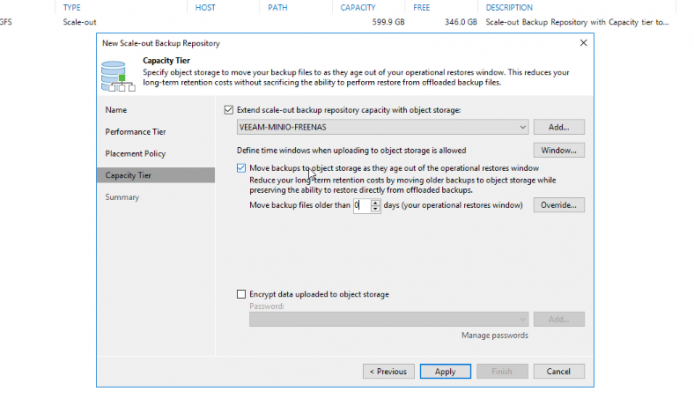Select the Summary step
This screenshot has height=406, width=694.
pos(122,197)
